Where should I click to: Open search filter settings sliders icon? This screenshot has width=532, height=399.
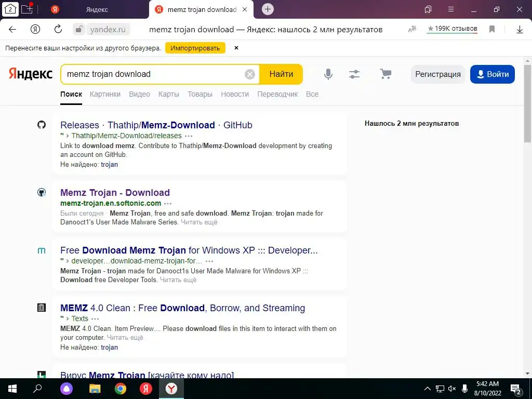point(354,74)
